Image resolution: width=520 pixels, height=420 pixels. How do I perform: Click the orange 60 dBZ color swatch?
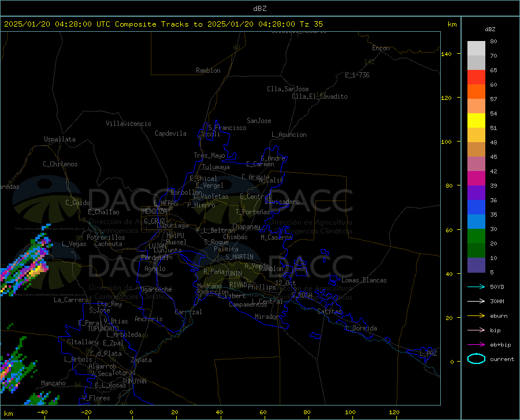point(476,91)
